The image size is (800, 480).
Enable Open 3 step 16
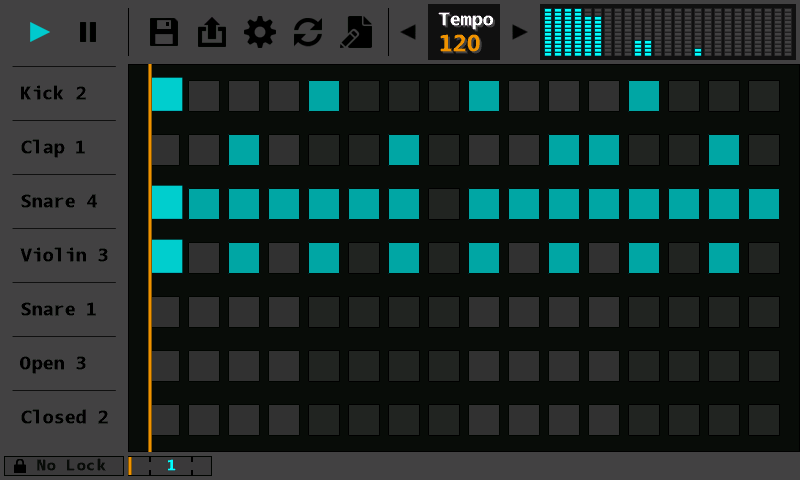click(764, 366)
